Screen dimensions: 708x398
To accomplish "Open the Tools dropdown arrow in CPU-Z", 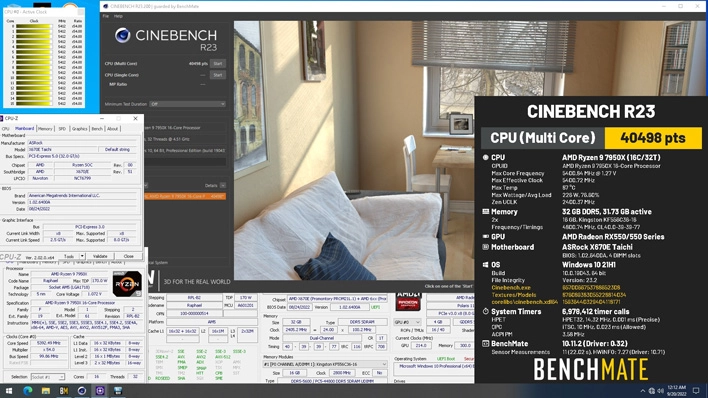I will pyautogui.click(x=82, y=256).
